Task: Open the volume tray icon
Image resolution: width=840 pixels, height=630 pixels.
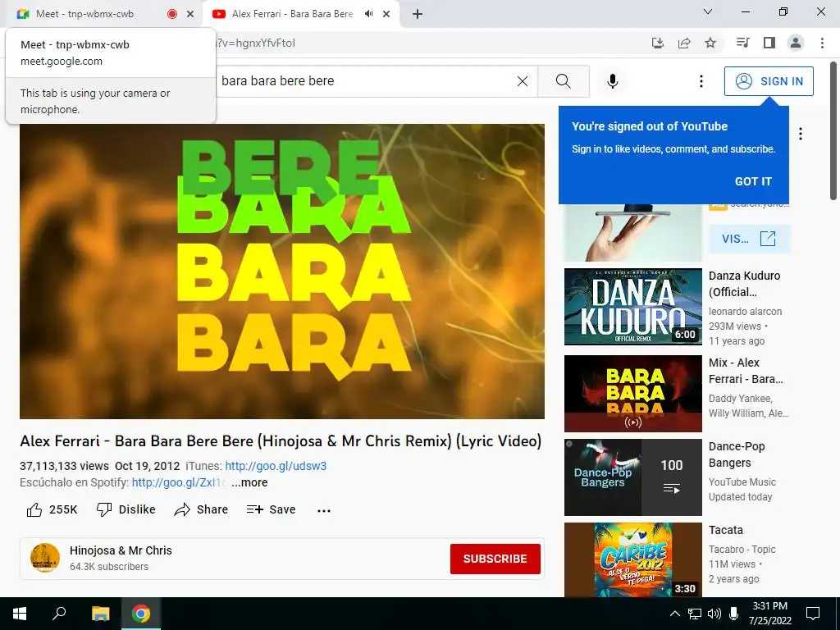Action: (x=714, y=614)
